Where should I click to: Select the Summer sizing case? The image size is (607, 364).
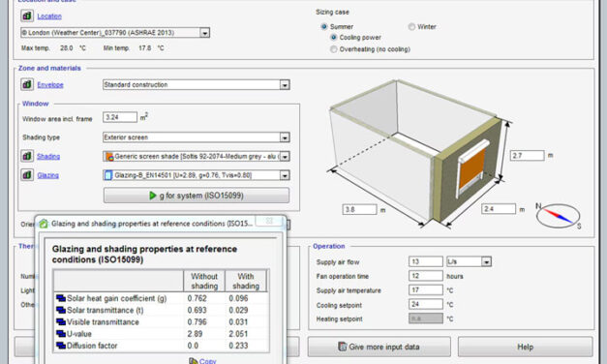pyautogui.click(x=324, y=26)
